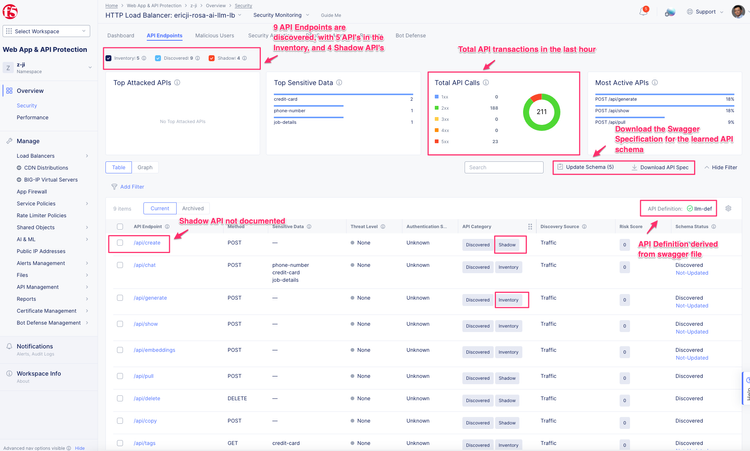
Task: Open the Select Workspace dropdown
Action: point(47,31)
